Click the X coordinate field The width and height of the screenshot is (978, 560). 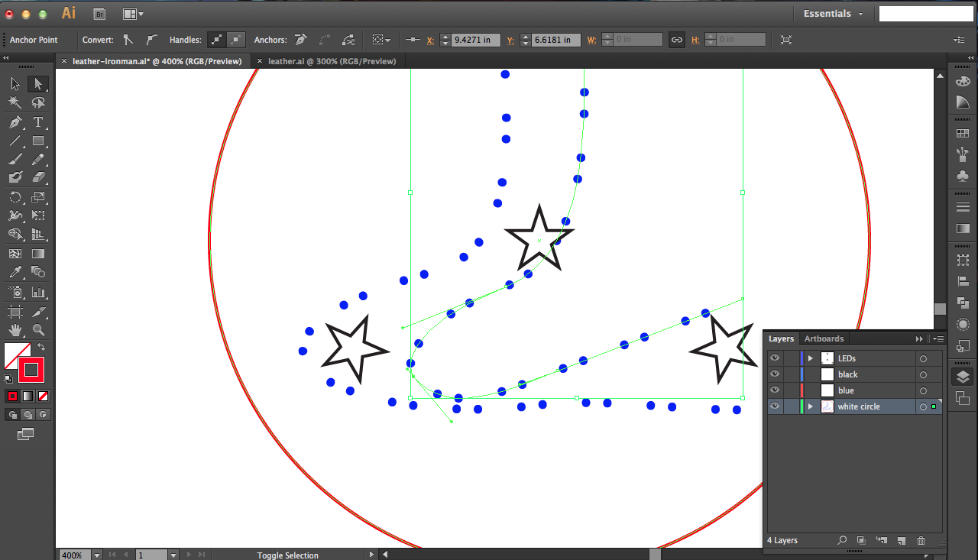475,40
